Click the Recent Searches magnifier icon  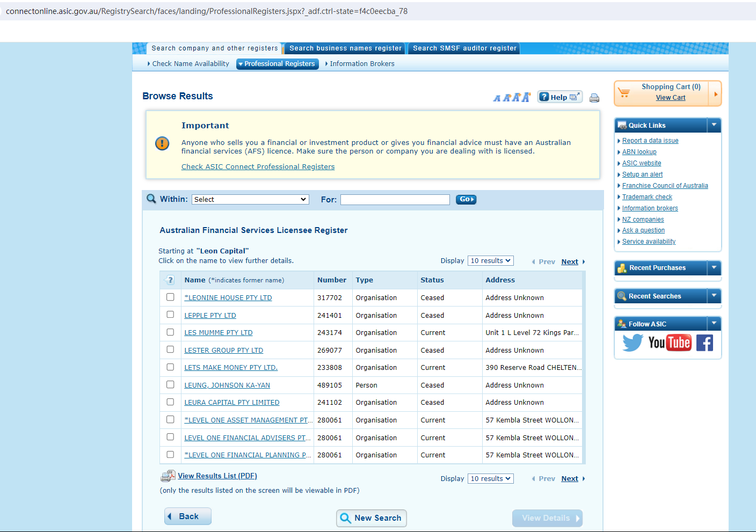click(x=622, y=296)
